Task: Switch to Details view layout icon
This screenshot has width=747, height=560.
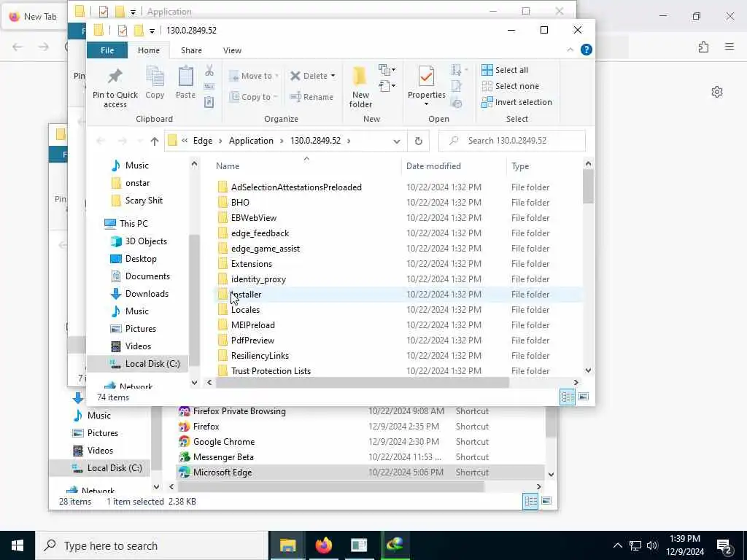Action: click(568, 397)
